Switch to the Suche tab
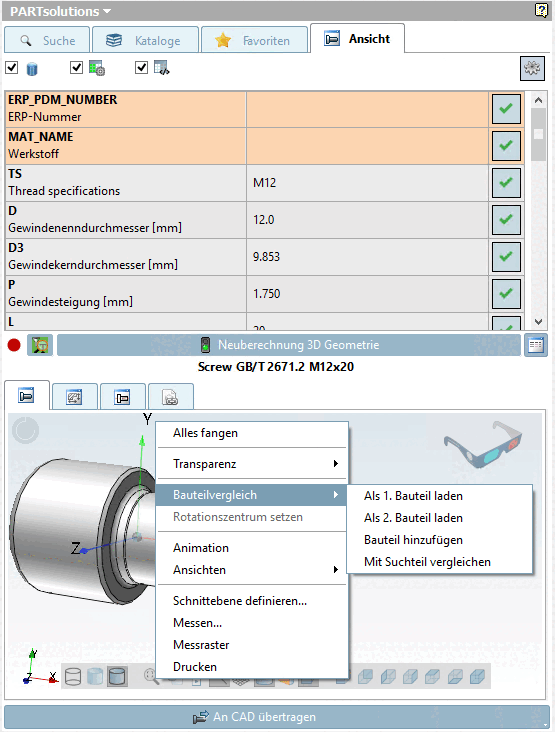The width and height of the screenshot is (555, 732). [47, 40]
